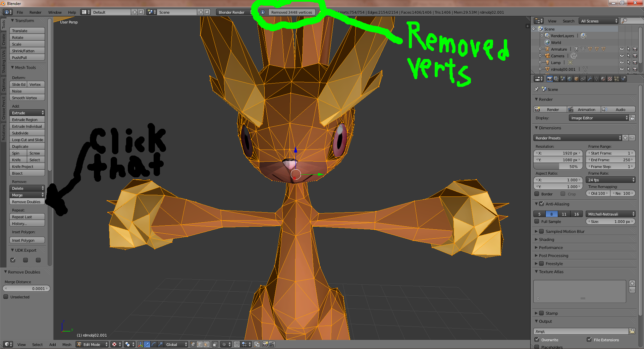Image resolution: width=644 pixels, height=349 pixels.
Task: Open the Particles sparkle tab
Action: (616, 79)
